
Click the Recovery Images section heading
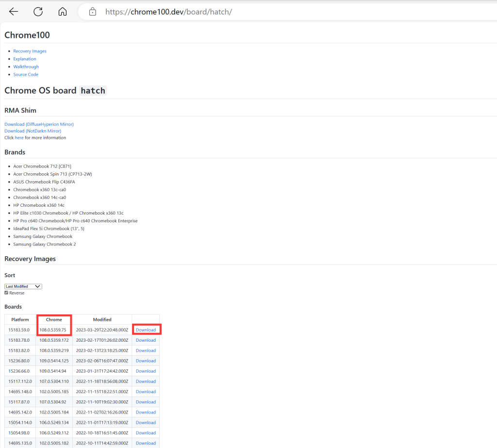tap(30, 259)
